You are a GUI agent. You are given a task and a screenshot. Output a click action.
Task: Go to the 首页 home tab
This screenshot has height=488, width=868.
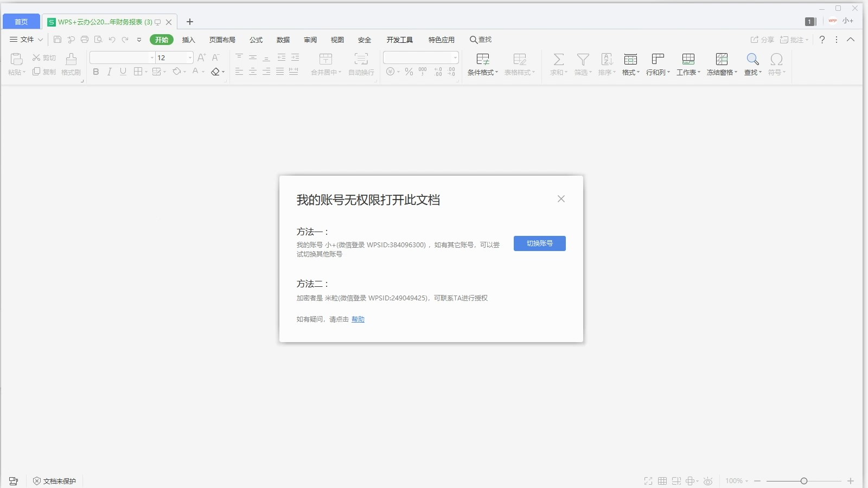[21, 22]
